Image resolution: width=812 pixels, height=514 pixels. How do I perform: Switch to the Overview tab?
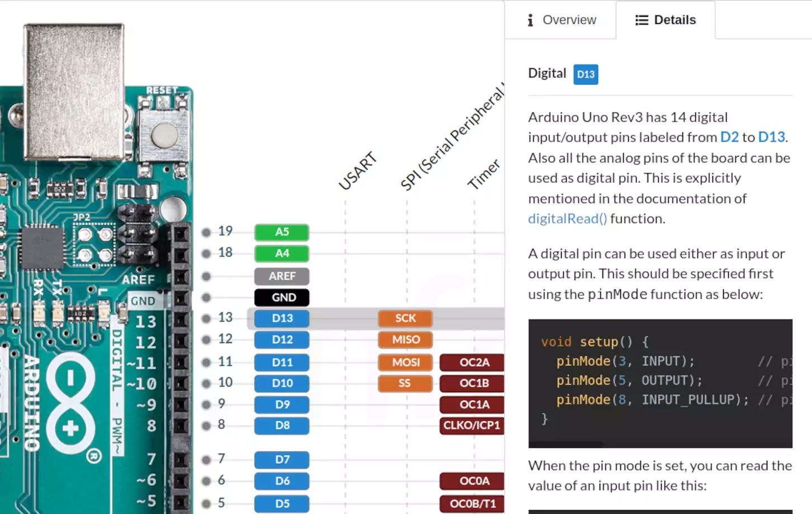pyautogui.click(x=569, y=20)
